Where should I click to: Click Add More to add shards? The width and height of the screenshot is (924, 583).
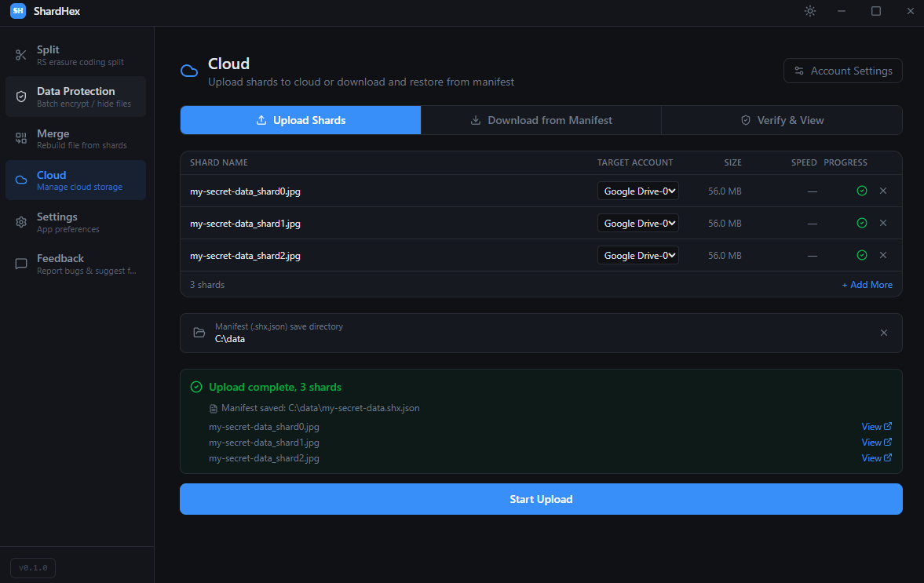pos(867,285)
